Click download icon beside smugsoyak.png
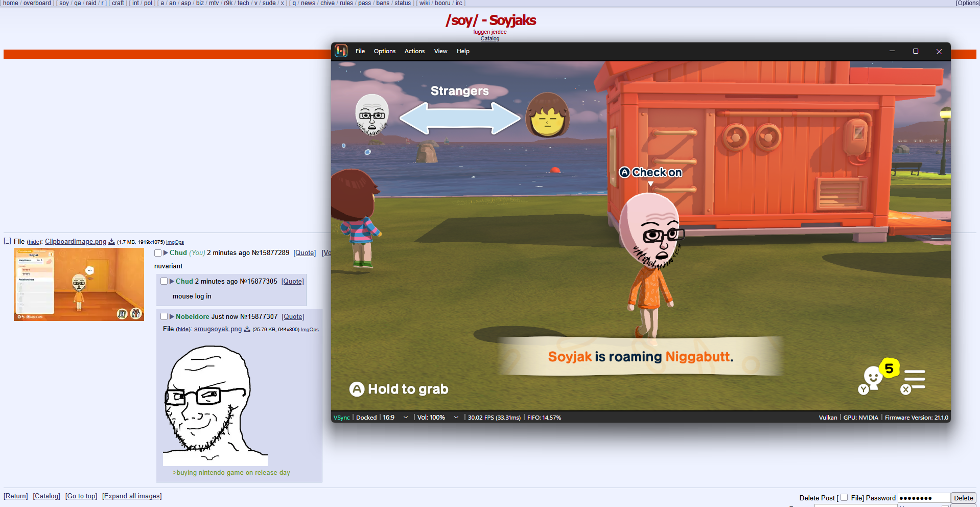Image resolution: width=980 pixels, height=507 pixels. (x=247, y=330)
